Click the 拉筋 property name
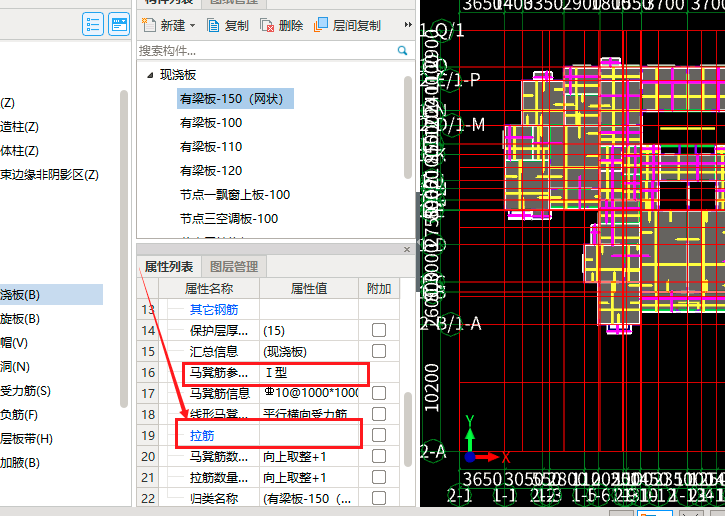Viewport: 725px width, 516px height. 202,436
